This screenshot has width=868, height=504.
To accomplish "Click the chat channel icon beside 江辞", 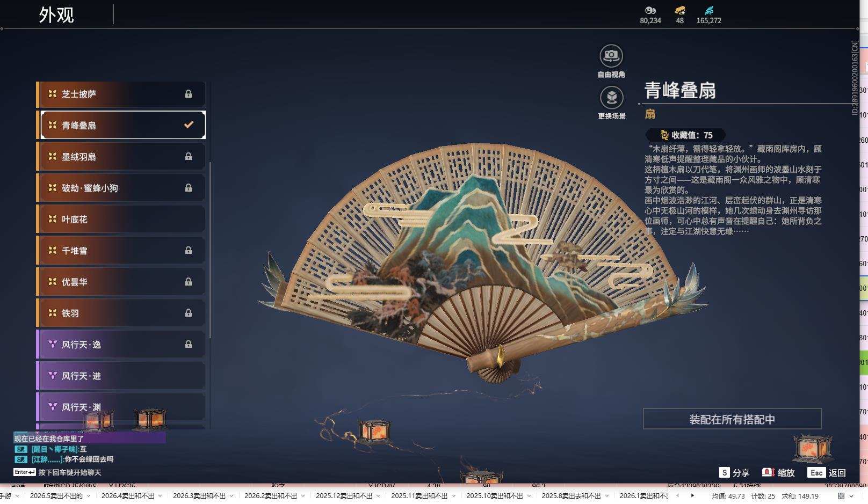I will (20, 459).
